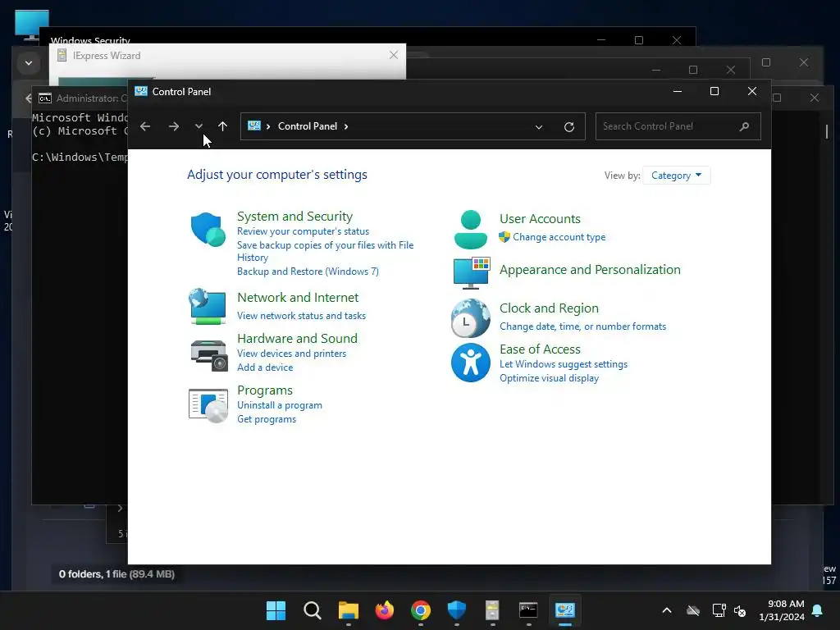
Task: Click Change account type
Action: pos(559,237)
